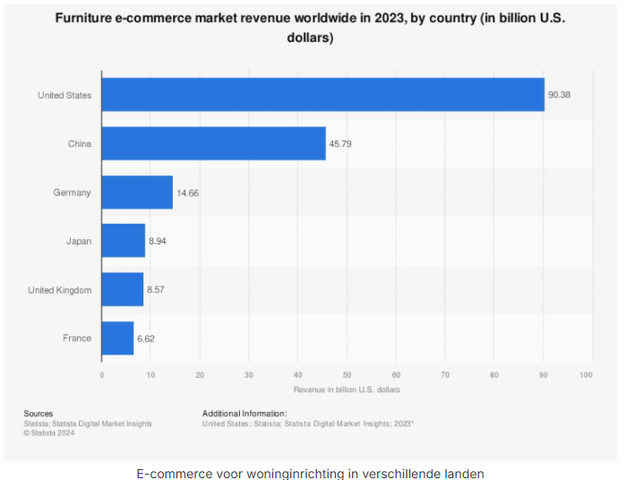Click the Japan revenue bar
The width and height of the screenshot is (626, 480).
pos(123,240)
